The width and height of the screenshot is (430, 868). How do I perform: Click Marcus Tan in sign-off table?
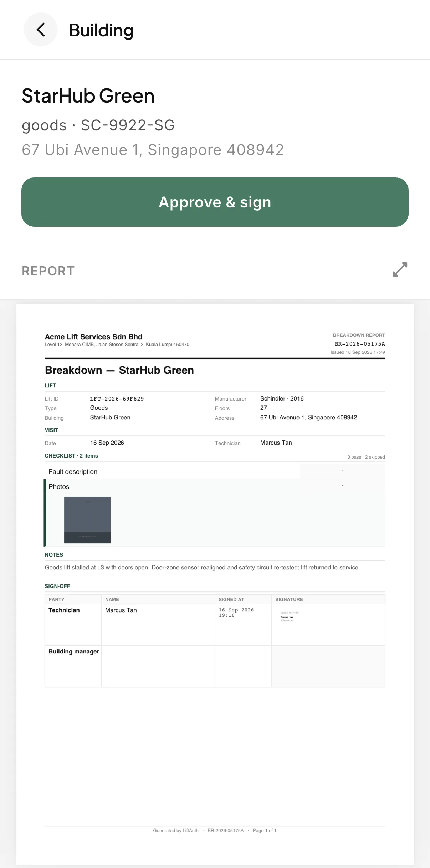[121, 610]
